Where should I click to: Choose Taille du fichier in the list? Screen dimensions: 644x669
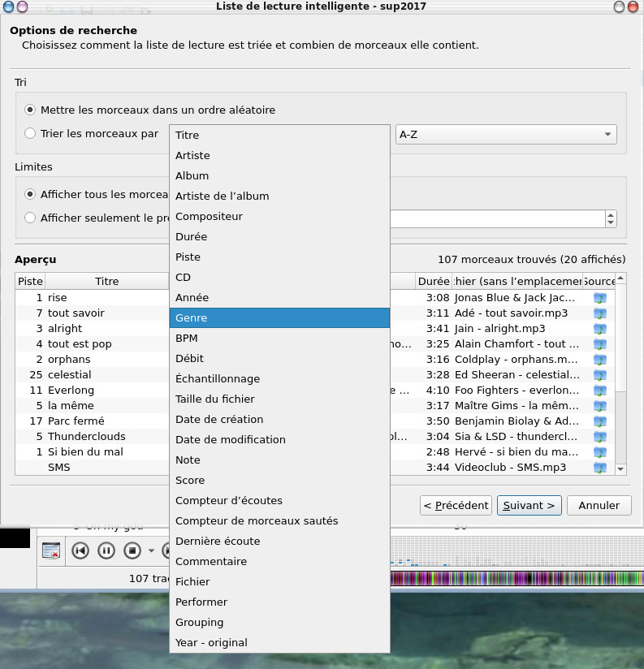[279, 399]
